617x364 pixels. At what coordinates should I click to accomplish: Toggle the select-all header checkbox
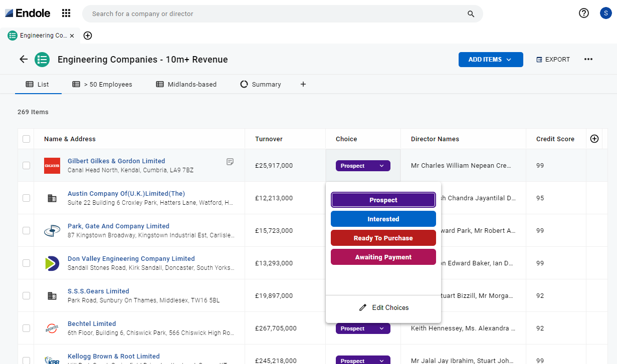click(26, 139)
